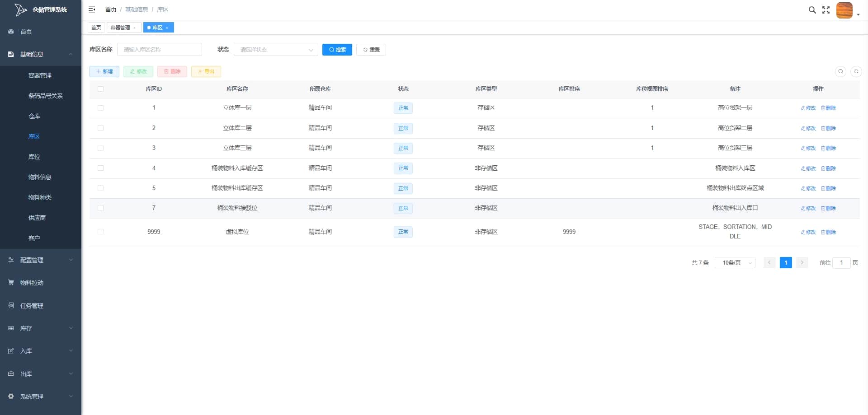The image size is (868, 415).
Task: Collapse the 基础信息 menu section
Action: (71, 54)
